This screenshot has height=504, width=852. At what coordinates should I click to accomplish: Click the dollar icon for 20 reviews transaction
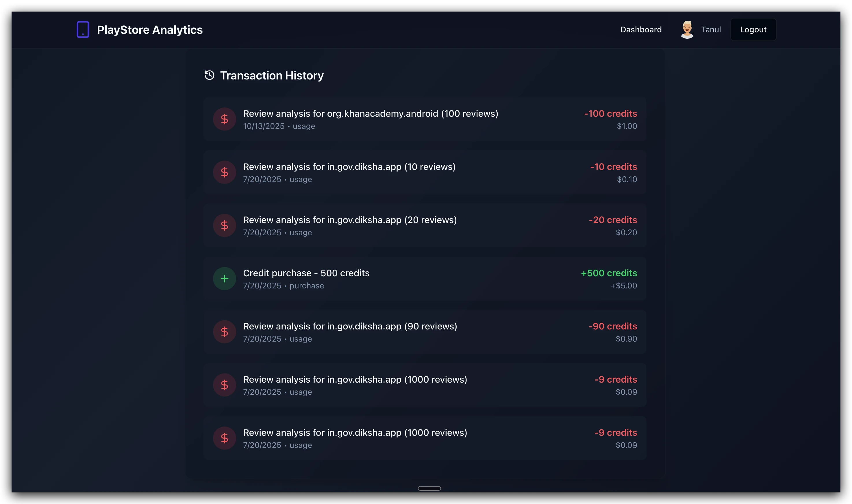[x=225, y=225]
